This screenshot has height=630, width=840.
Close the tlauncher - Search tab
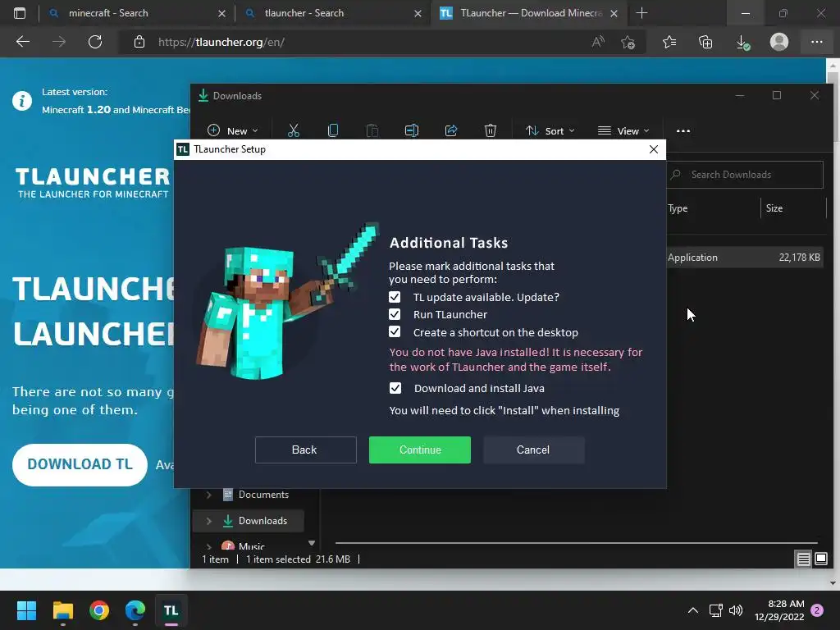[x=418, y=13]
